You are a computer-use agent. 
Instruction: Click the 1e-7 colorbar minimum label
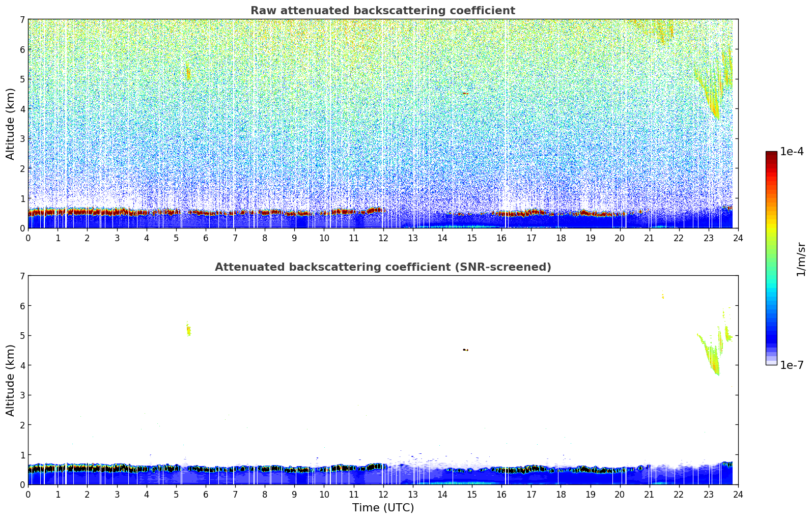click(792, 365)
